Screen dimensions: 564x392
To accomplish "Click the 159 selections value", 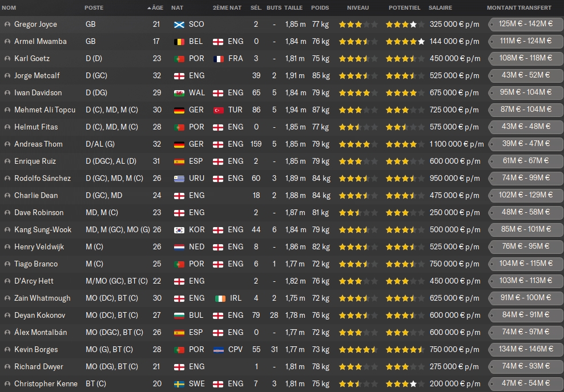I will point(256,144).
